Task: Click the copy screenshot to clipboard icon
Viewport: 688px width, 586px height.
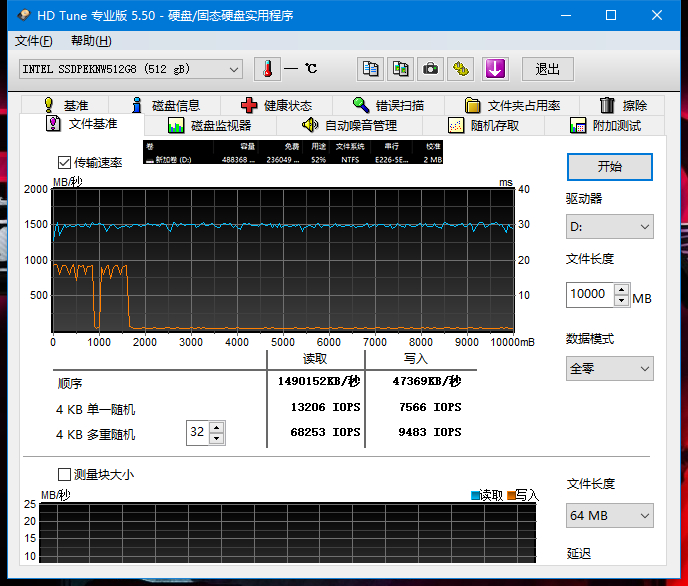Action: 400,69
